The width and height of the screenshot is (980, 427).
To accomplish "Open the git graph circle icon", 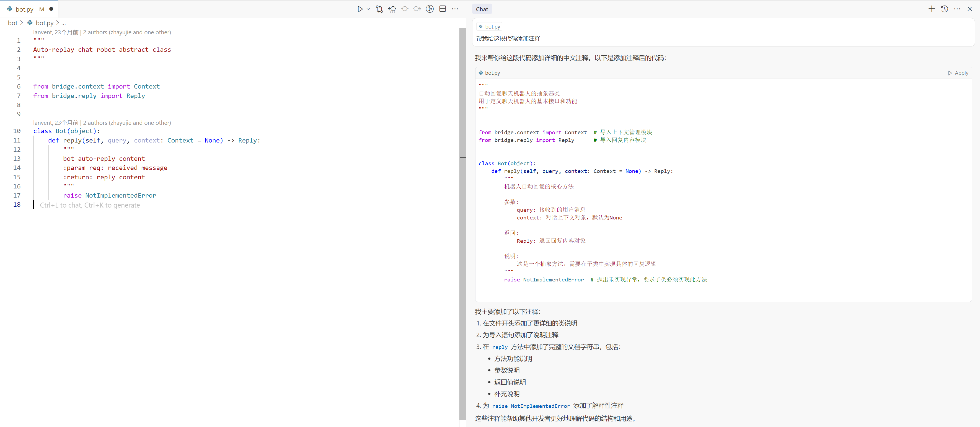I will pos(430,9).
